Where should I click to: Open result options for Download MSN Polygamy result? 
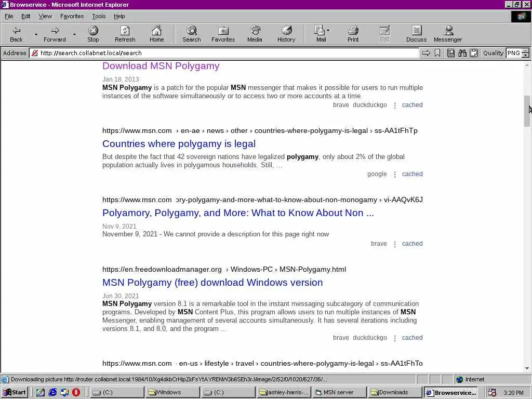click(395, 105)
